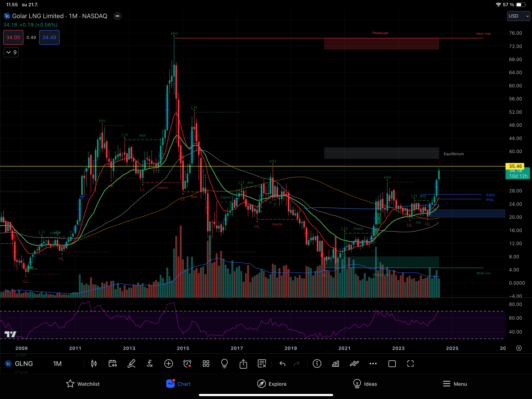Open the bar chart financials icon
Viewport: 532px width, 399px height.
click(336, 364)
